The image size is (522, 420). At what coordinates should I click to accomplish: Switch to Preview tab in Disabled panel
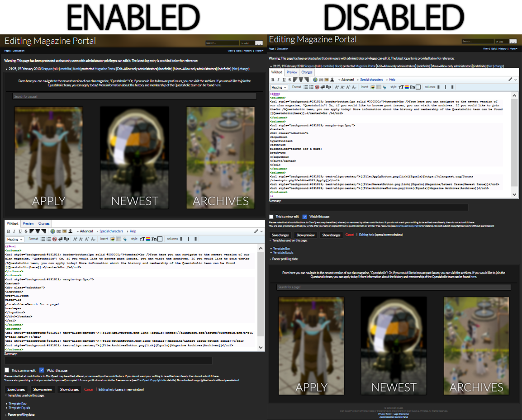pos(292,72)
